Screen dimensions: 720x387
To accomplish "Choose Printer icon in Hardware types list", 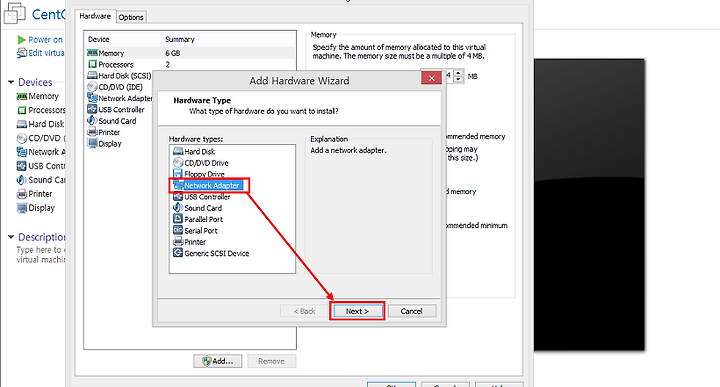I will coord(178,241).
